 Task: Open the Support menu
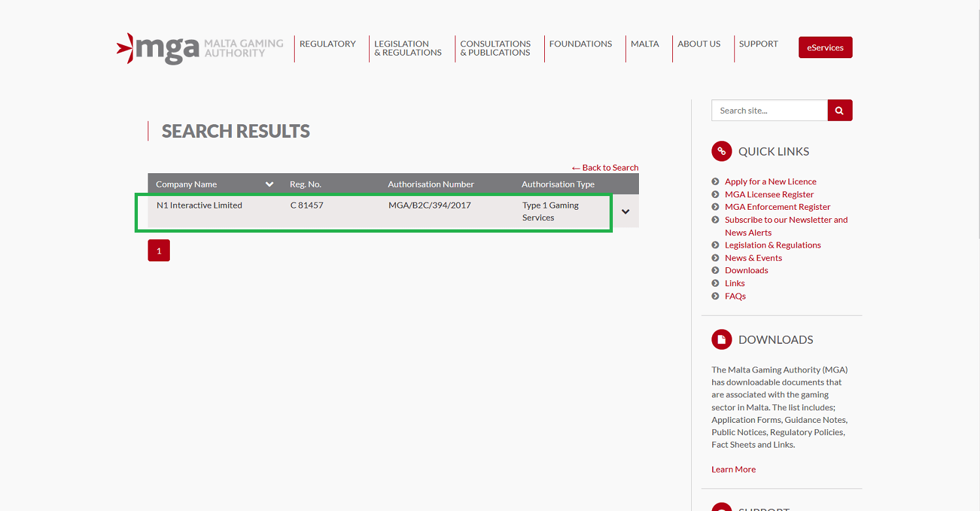pos(759,44)
